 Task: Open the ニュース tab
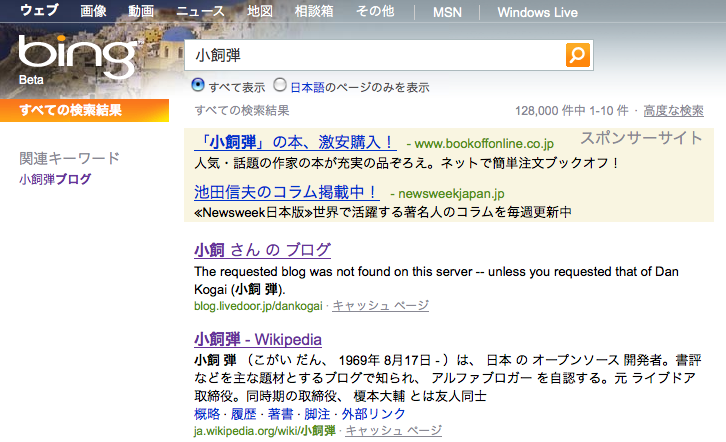200,11
